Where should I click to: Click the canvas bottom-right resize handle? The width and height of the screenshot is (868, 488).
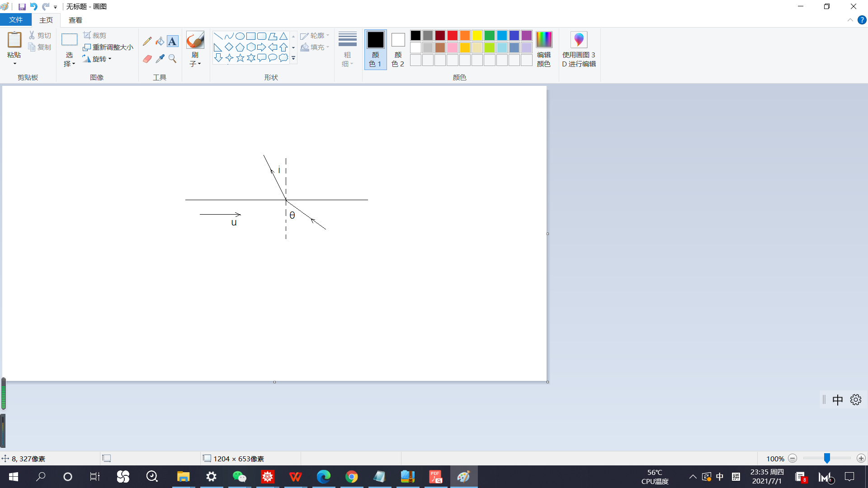coord(547,382)
